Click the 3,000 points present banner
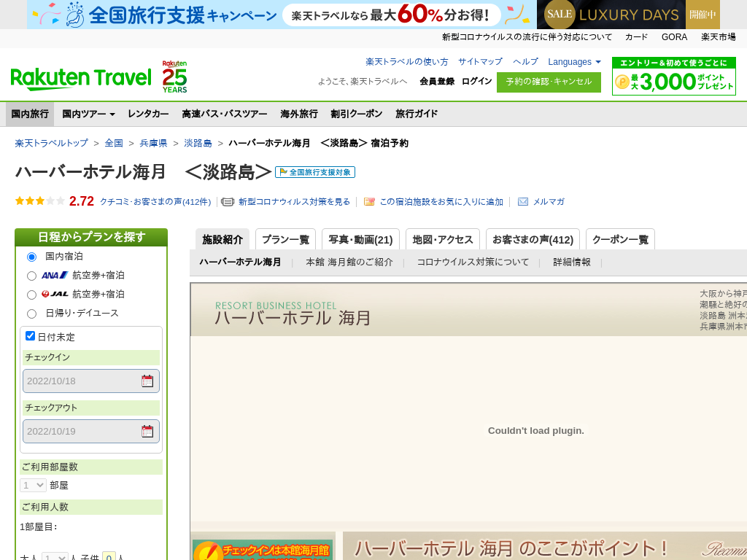The height and width of the screenshot is (560, 747). (673, 76)
